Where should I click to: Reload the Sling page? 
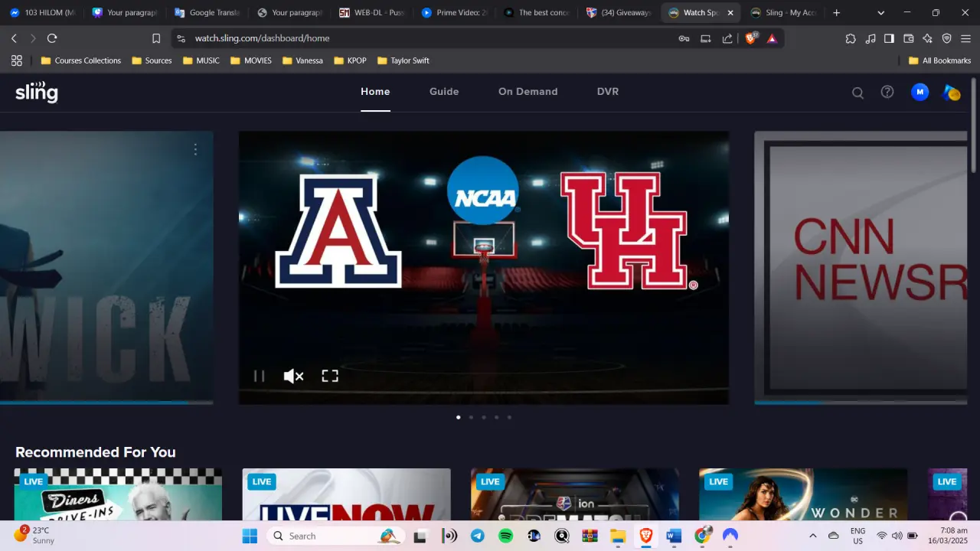[52, 38]
